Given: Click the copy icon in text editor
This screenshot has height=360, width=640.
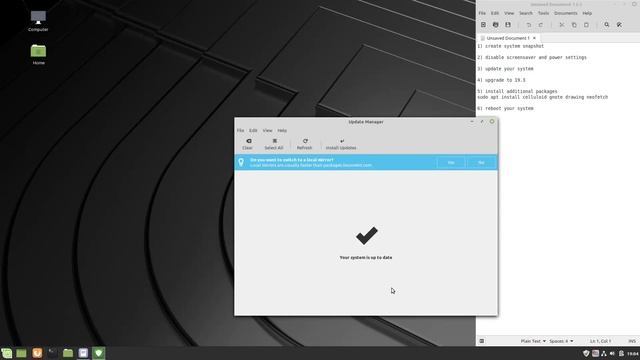Looking at the screenshot, I should (574, 25).
